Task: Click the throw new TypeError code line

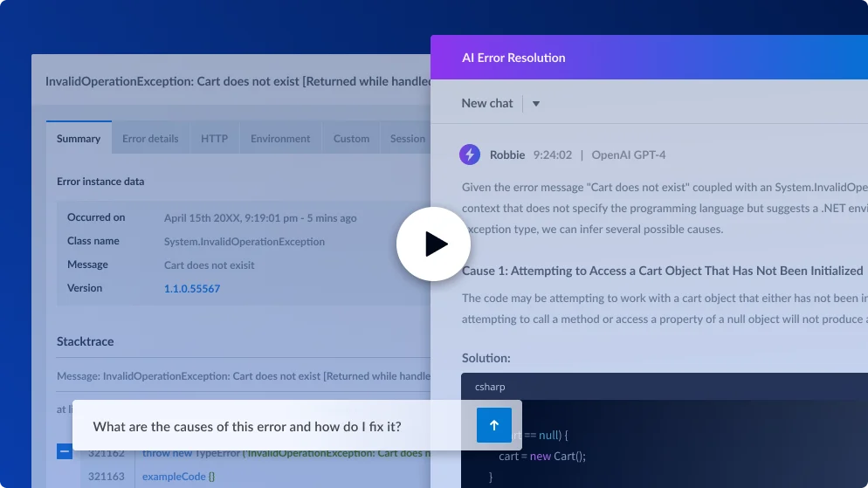Action: pyautogui.click(x=286, y=452)
